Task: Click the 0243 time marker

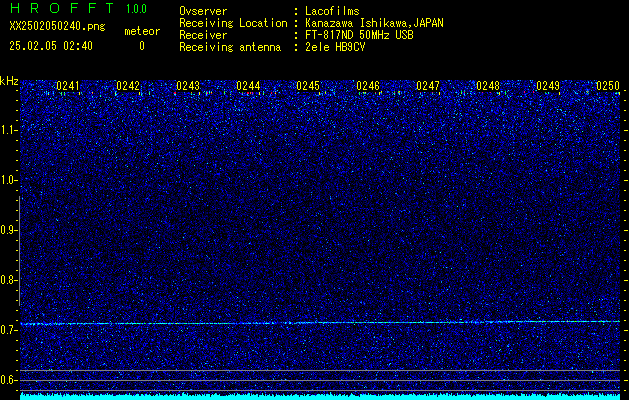Action: (188, 86)
